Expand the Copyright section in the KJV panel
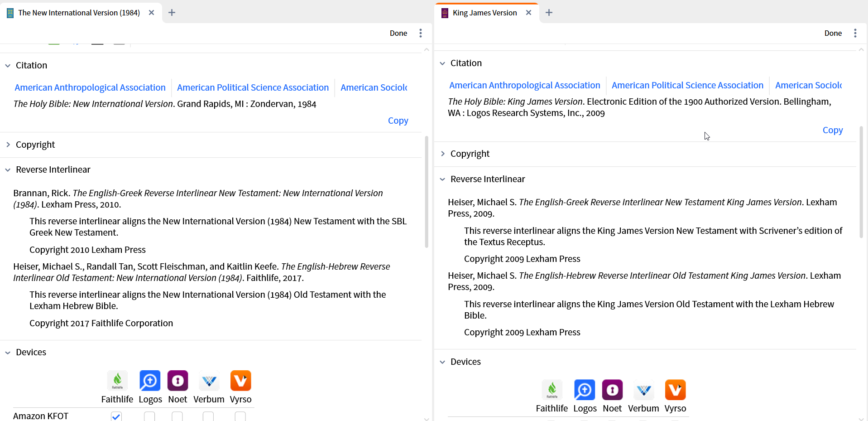Screen dimensions: 868x421 (x=442, y=154)
